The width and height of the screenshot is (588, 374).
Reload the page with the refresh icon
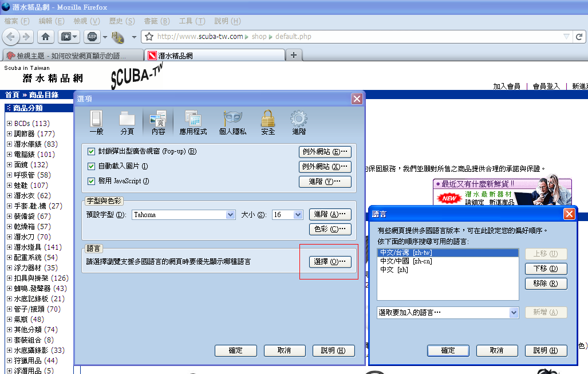click(580, 37)
